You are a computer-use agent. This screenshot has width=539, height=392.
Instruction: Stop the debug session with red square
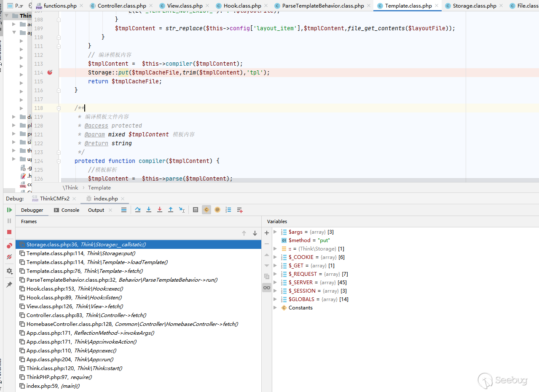point(9,232)
